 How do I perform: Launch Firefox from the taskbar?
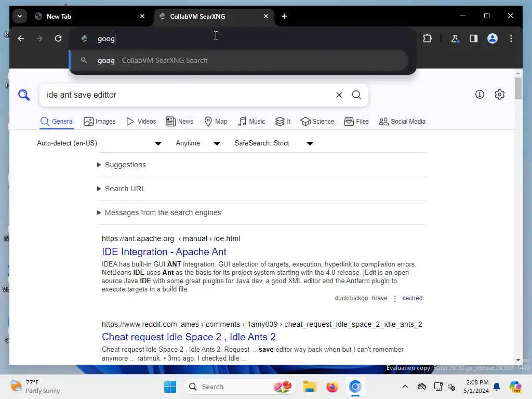click(x=332, y=387)
